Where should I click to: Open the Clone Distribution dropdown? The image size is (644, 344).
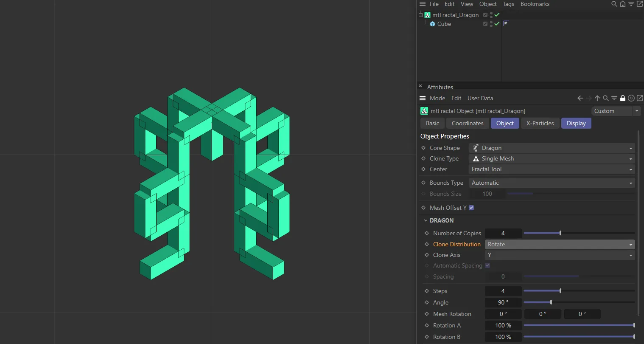pos(560,244)
